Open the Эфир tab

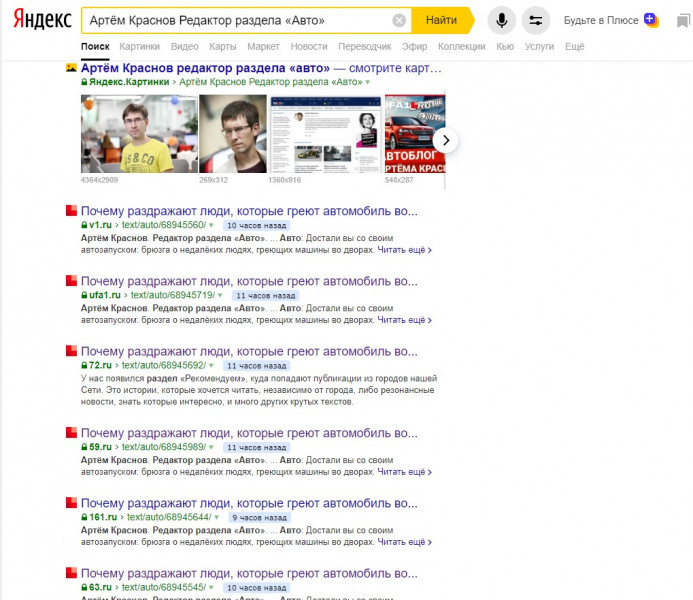point(414,46)
